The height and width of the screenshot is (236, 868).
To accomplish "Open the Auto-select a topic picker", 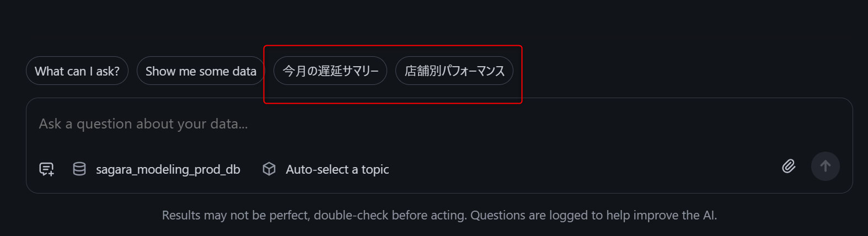I will click(337, 169).
